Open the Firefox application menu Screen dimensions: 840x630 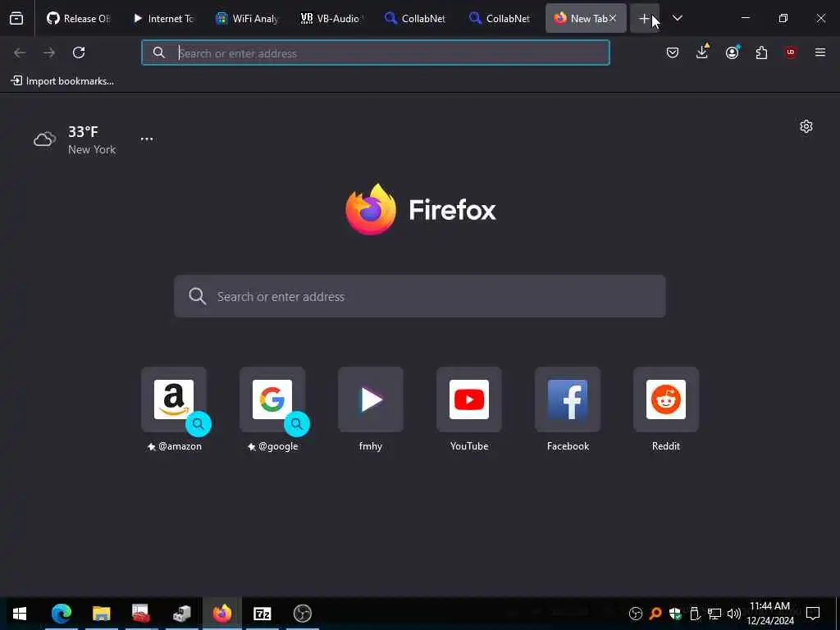click(x=820, y=52)
